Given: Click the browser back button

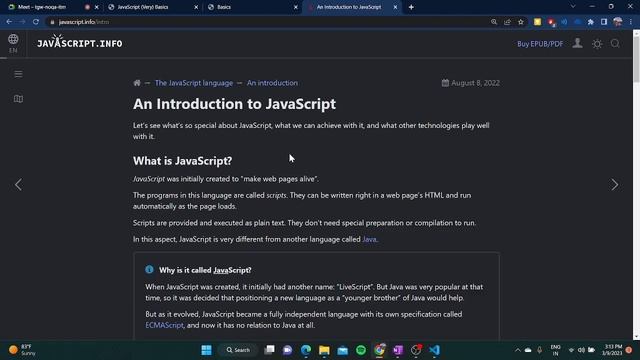Looking at the screenshot, I should 9,22.
